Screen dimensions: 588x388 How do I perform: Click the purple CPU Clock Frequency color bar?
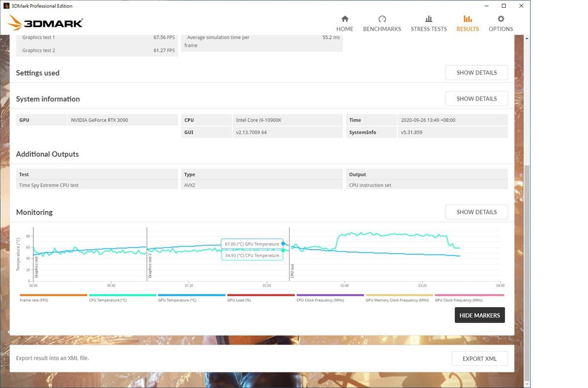330,295
